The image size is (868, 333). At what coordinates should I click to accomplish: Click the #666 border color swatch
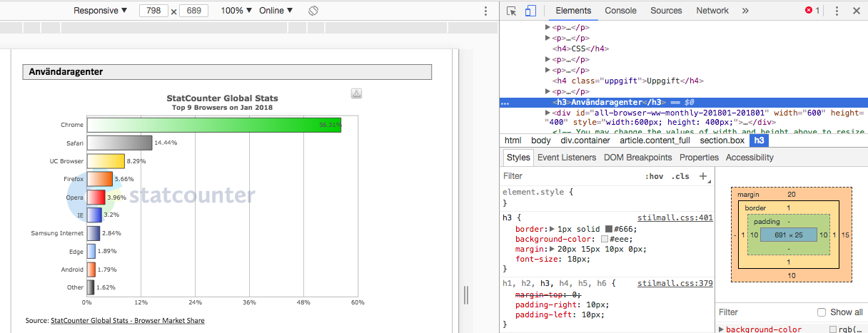[x=609, y=229]
